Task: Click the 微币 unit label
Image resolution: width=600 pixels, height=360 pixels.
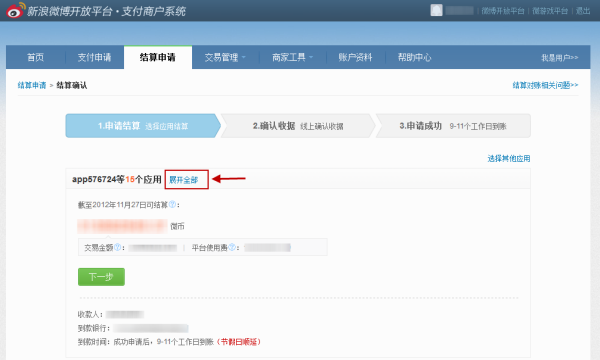Action: pos(177,226)
